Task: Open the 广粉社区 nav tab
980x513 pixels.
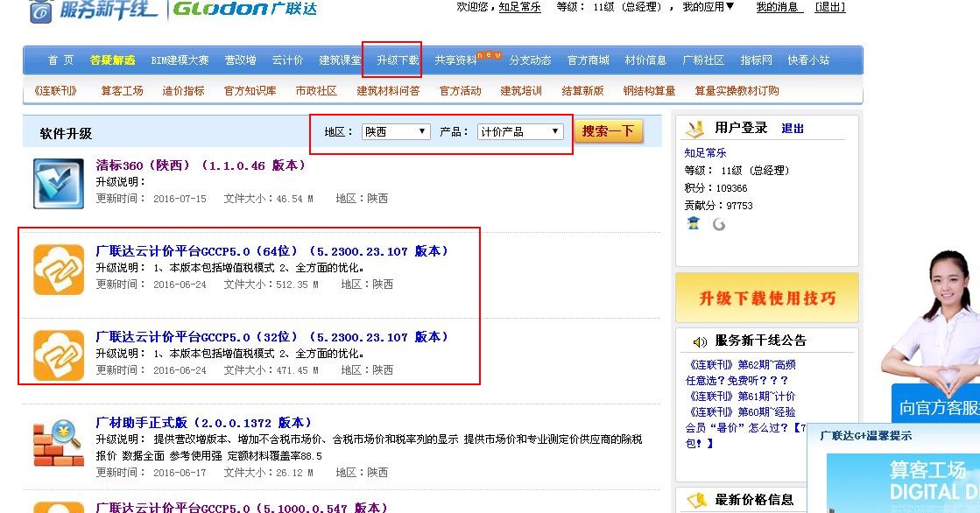Action: pyautogui.click(x=703, y=60)
